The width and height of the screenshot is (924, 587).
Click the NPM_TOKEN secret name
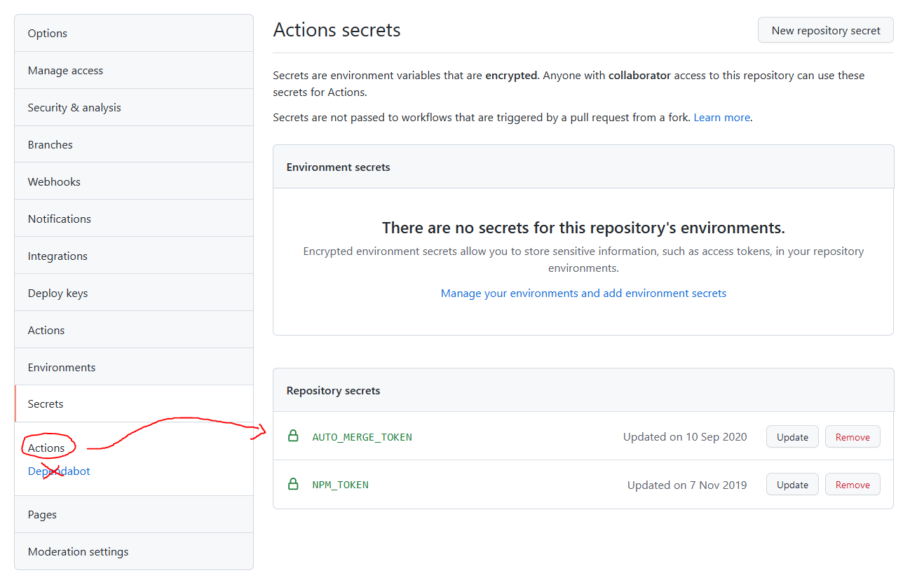(341, 485)
